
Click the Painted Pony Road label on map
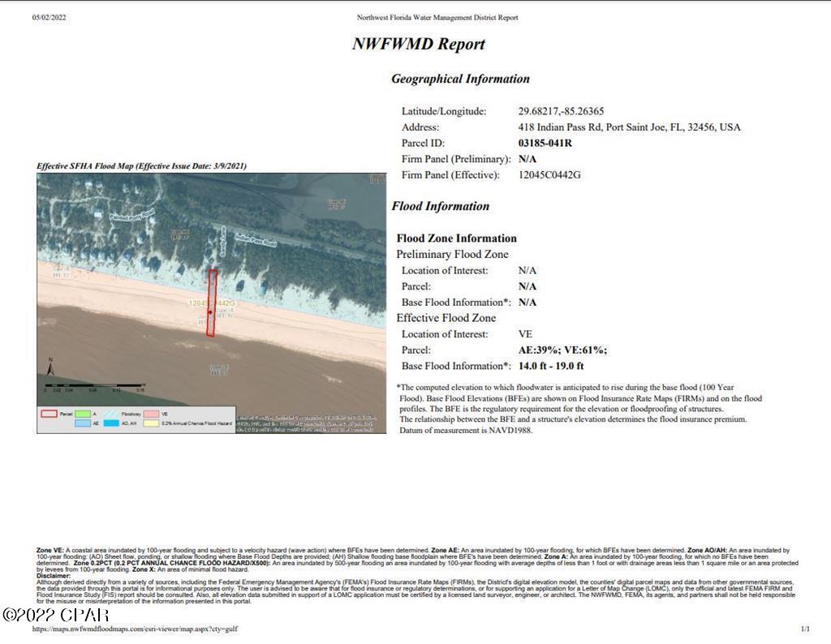(131, 217)
